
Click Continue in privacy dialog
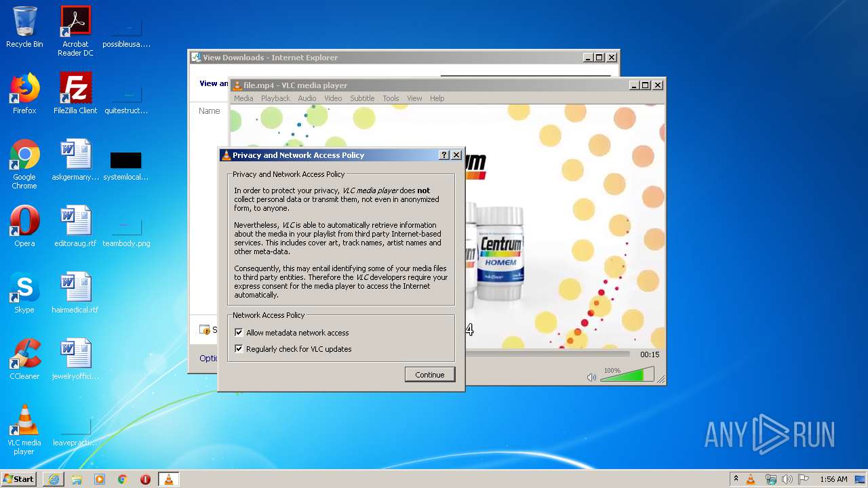click(430, 375)
